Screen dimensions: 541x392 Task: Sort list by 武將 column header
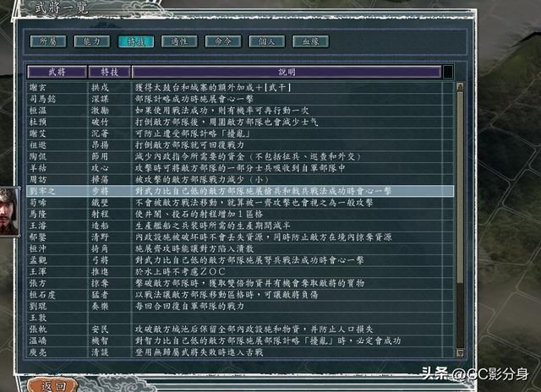pos(55,72)
